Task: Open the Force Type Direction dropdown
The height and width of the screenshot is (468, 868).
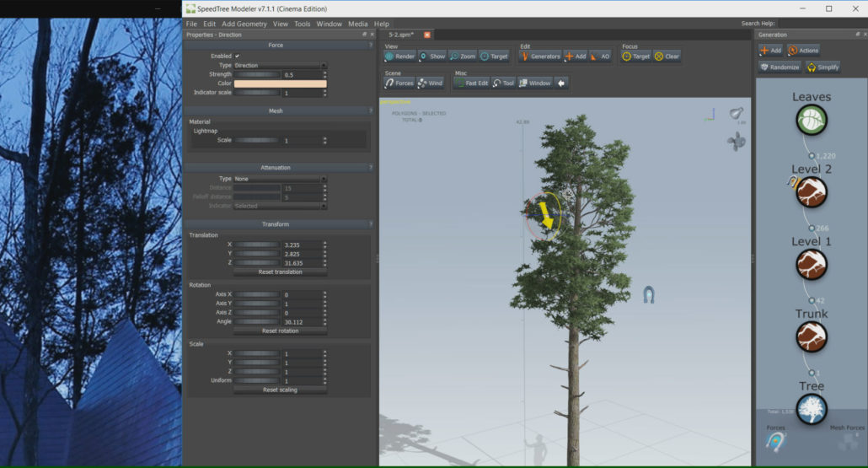Action: tap(280, 66)
